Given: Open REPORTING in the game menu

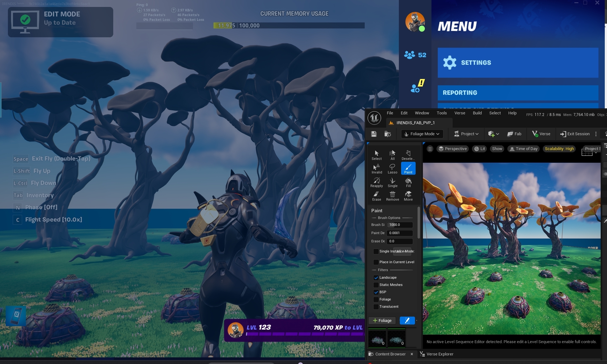Looking at the screenshot, I should click(518, 93).
